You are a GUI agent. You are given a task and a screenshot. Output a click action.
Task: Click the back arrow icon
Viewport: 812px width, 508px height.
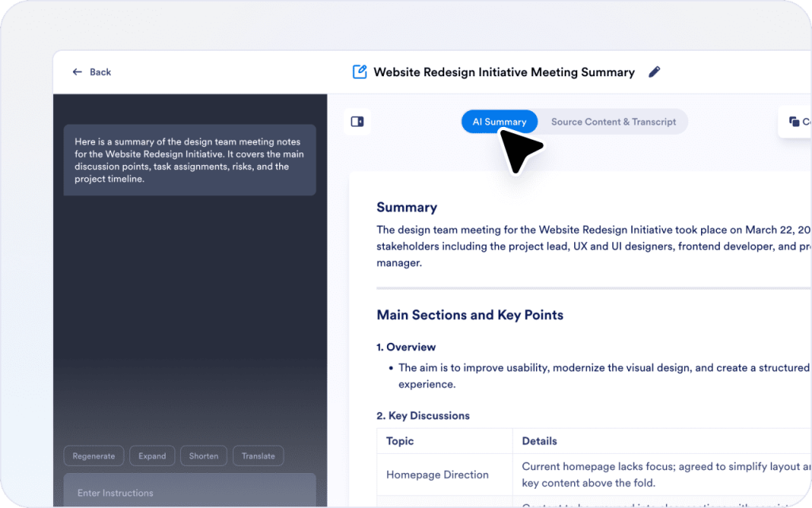coord(75,71)
